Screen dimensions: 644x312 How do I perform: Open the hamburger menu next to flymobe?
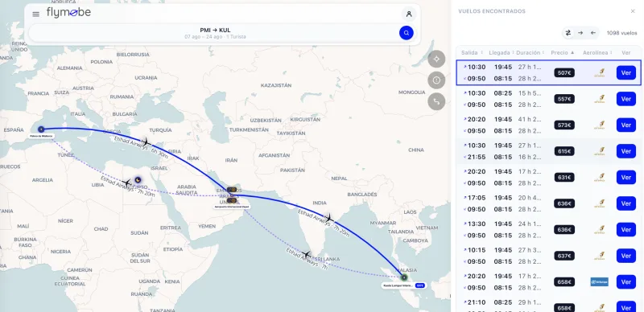[35, 14]
